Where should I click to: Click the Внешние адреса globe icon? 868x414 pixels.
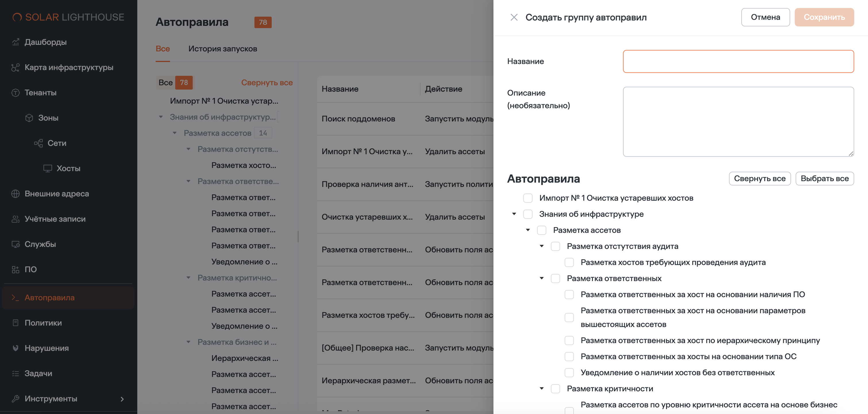tap(16, 194)
